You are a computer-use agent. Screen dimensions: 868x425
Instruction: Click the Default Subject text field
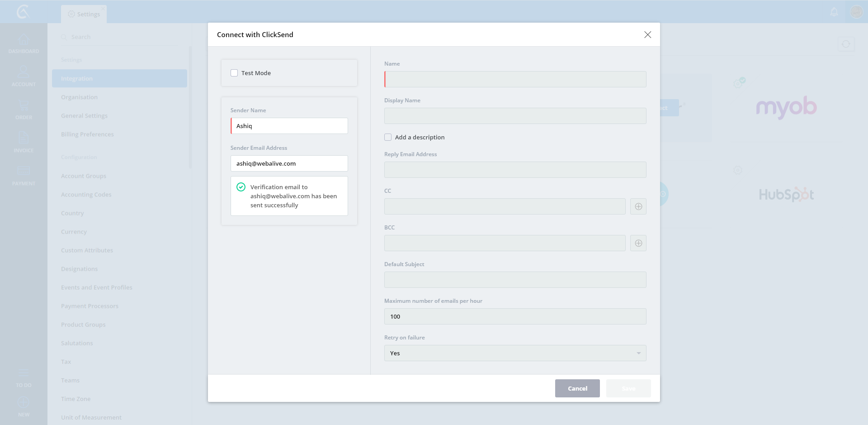(515, 280)
